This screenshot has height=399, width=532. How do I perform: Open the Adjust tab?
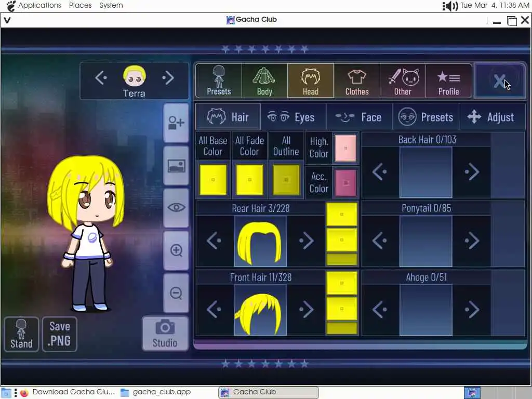point(491,117)
